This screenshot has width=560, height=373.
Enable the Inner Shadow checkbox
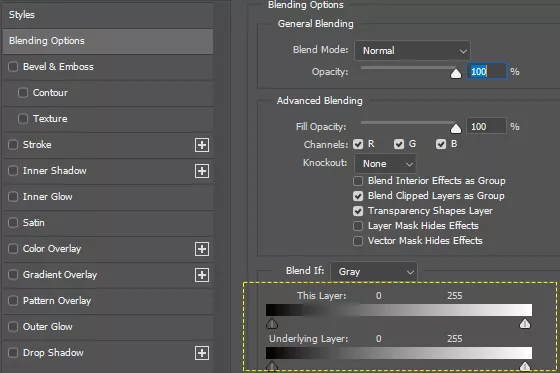pos(13,171)
